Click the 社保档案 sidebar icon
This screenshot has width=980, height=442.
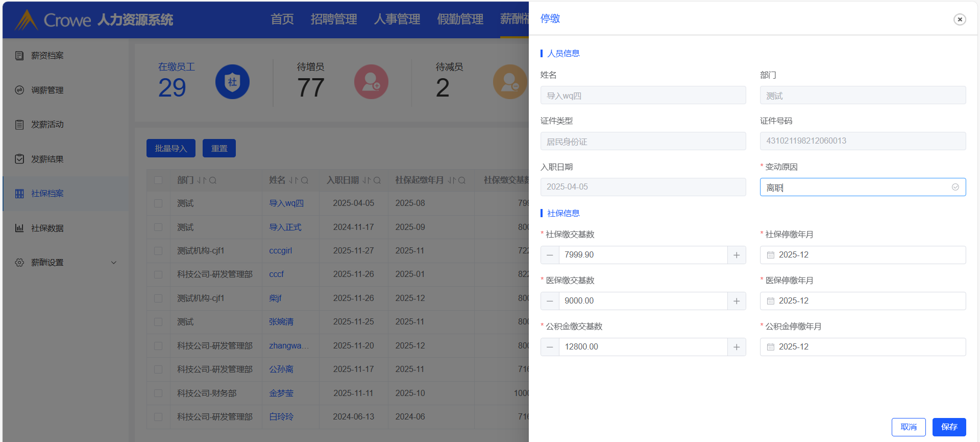click(x=19, y=194)
